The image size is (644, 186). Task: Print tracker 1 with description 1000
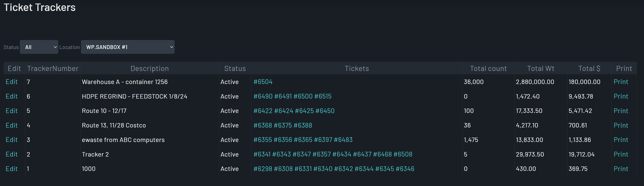coord(621,169)
